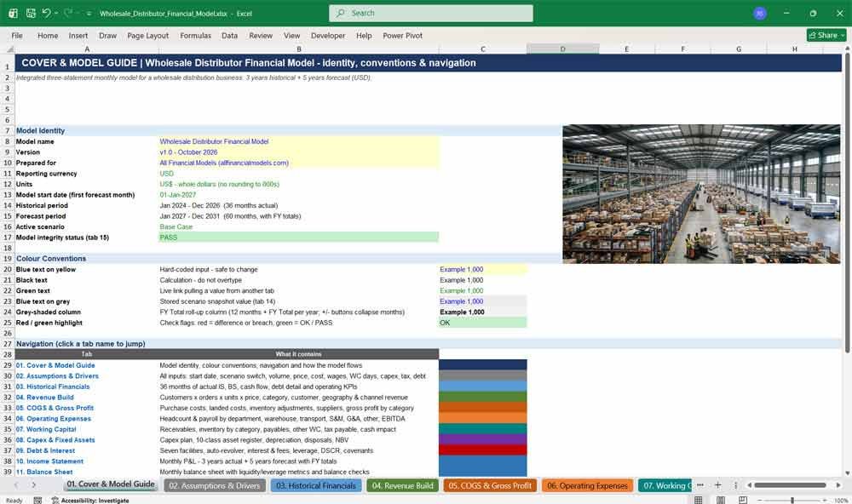Click the purple swatch beside Capex & Fixed Assets
This screenshot has height=504, width=852.
pos(483,439)
